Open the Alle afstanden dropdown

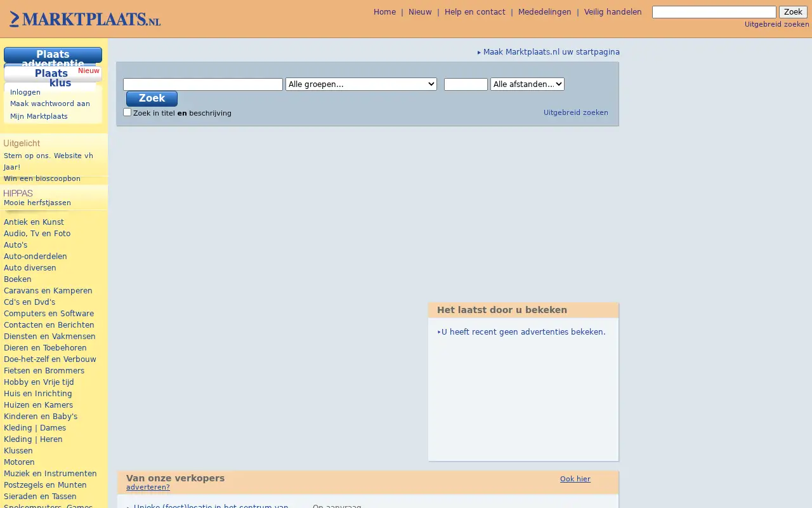pos(527,84)
